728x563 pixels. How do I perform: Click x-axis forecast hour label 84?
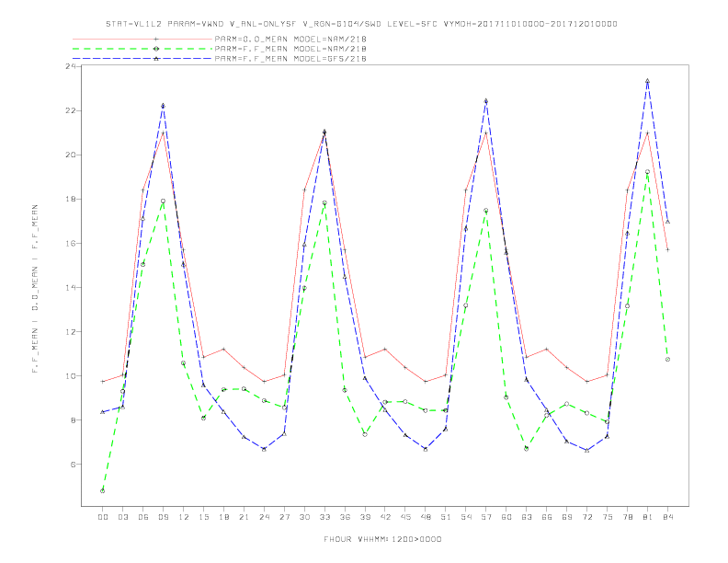(667, 517)
